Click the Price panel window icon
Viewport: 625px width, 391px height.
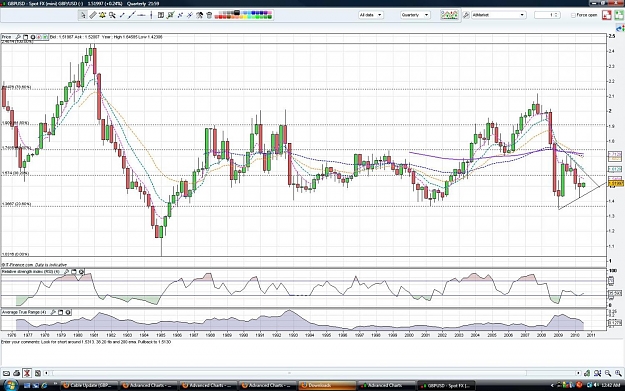(25, 37)
